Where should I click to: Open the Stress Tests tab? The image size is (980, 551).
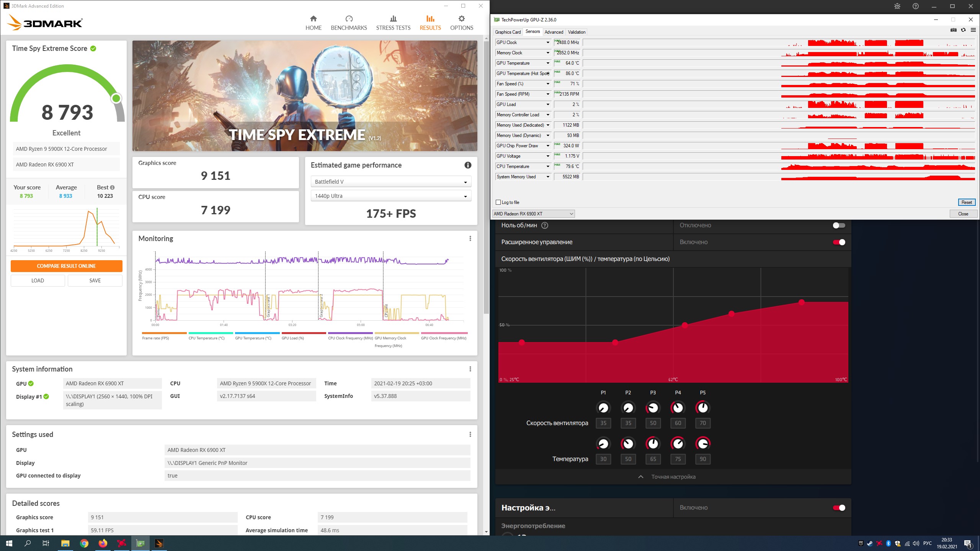(393, 23)
